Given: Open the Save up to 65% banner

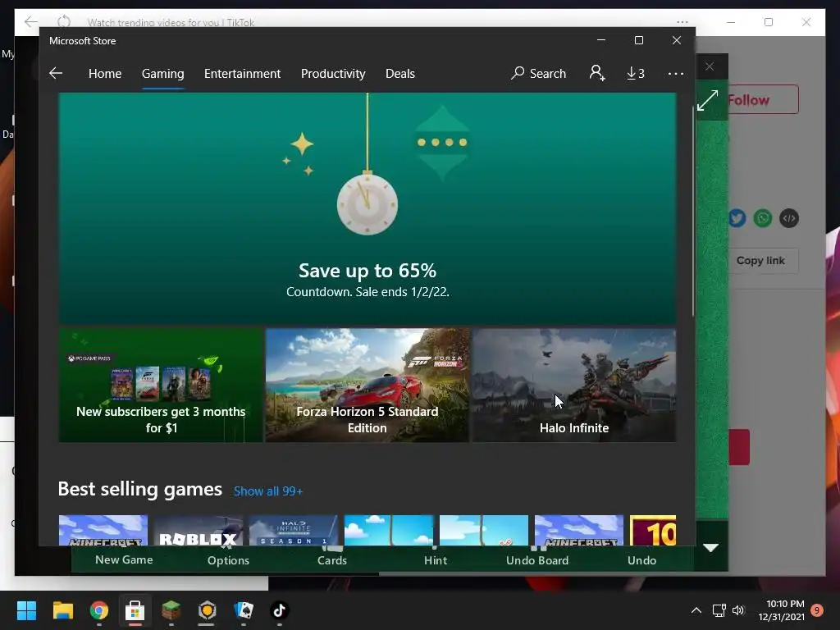Looking at the screenshot, I should pos(367,208).
